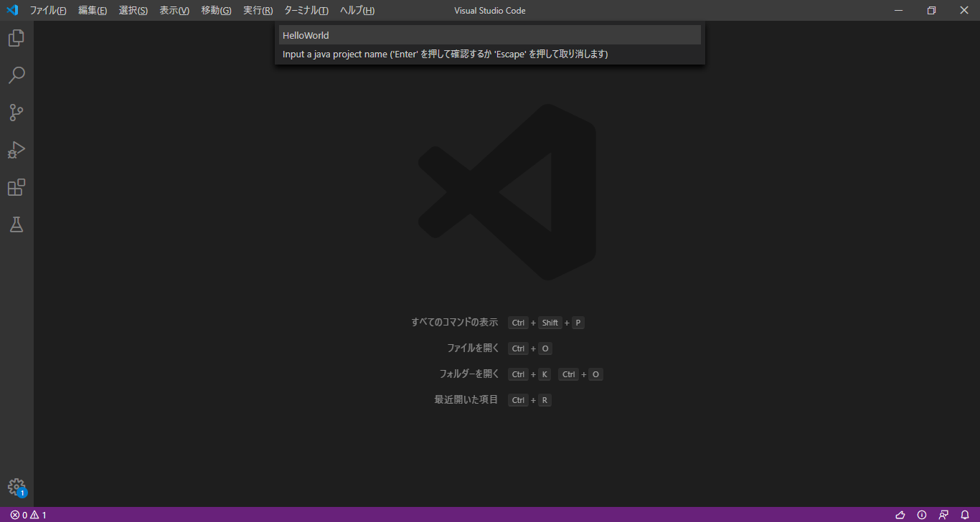Viewport: 980px width, 522px height.
Task: Click the info circle icon in status bar
Action: 922,515
